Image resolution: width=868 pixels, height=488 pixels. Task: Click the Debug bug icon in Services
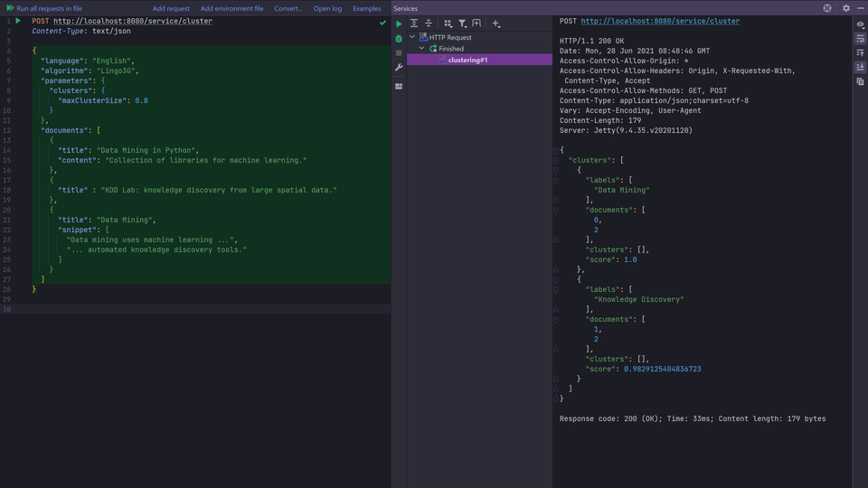tap(399, 38)
